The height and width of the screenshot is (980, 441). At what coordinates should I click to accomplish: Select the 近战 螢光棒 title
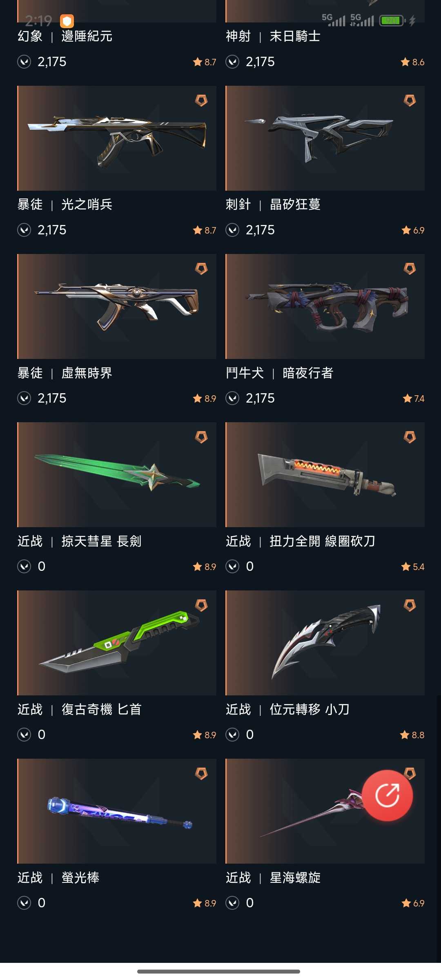[58, 878]
